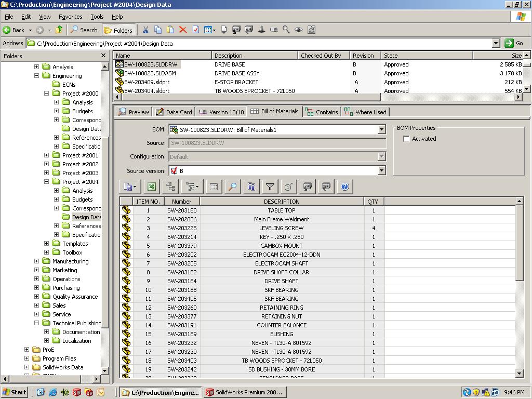Open the Favorites menu
Image resolution: width=532 pixels, height=399 pixels.
coord(70,17)
